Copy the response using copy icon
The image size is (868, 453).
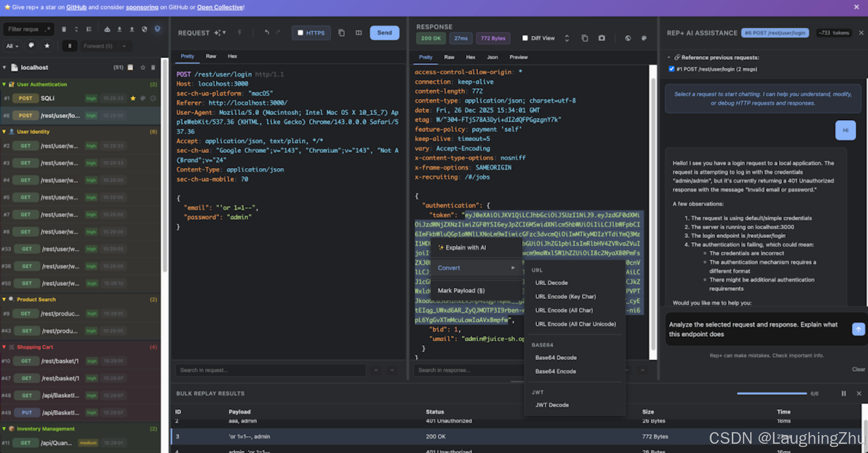pyautogui.click(x=585, y=38)
